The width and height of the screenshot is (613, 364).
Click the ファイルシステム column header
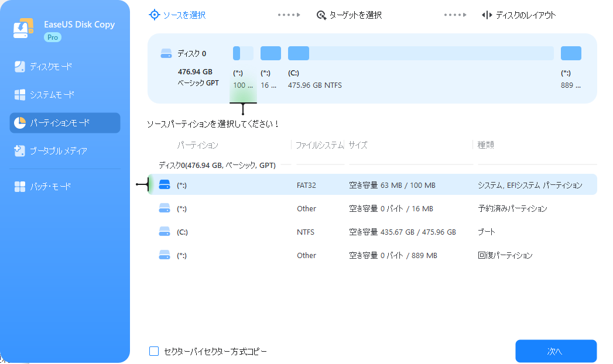point(320,145)
